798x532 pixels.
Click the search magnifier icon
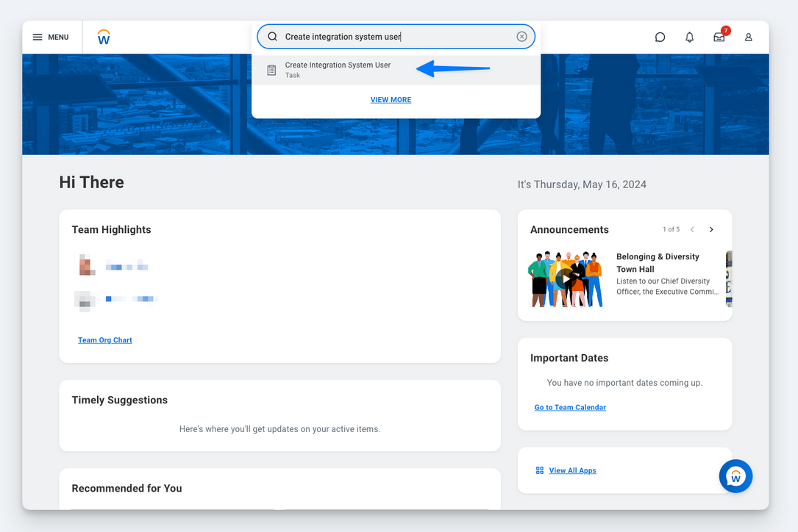pyautogui.click(x=272, y=37)
